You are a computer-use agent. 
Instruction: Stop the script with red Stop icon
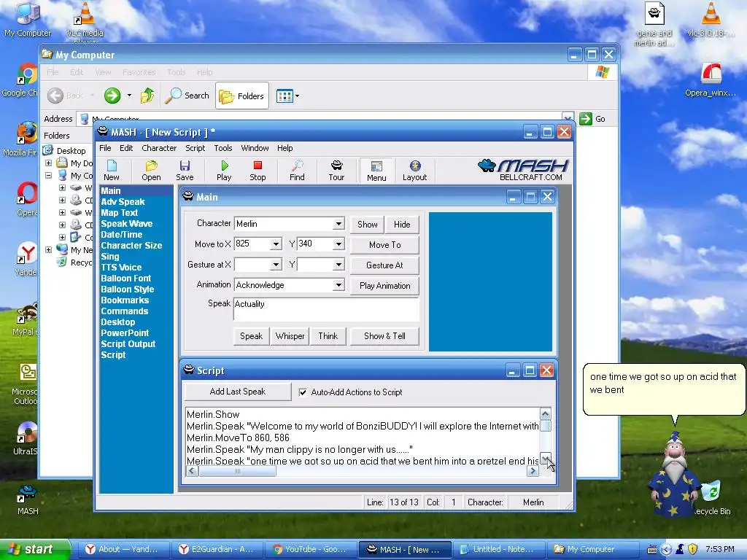click(x=258, y=171)
